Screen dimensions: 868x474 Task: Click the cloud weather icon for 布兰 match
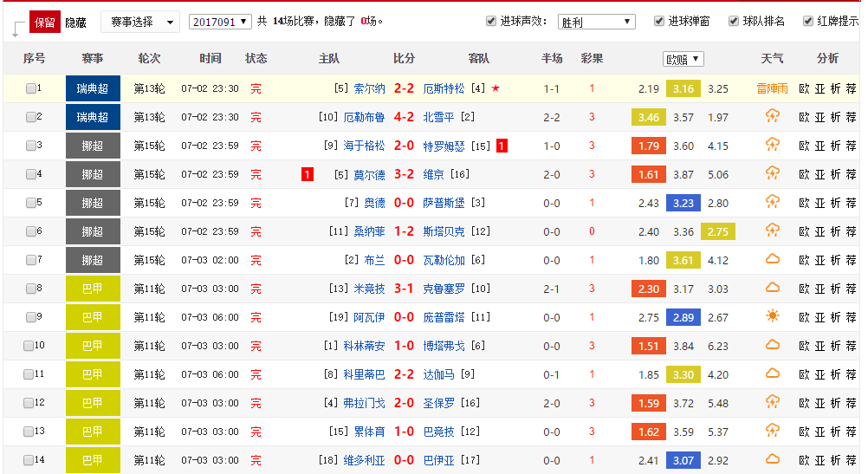(773, 260)
